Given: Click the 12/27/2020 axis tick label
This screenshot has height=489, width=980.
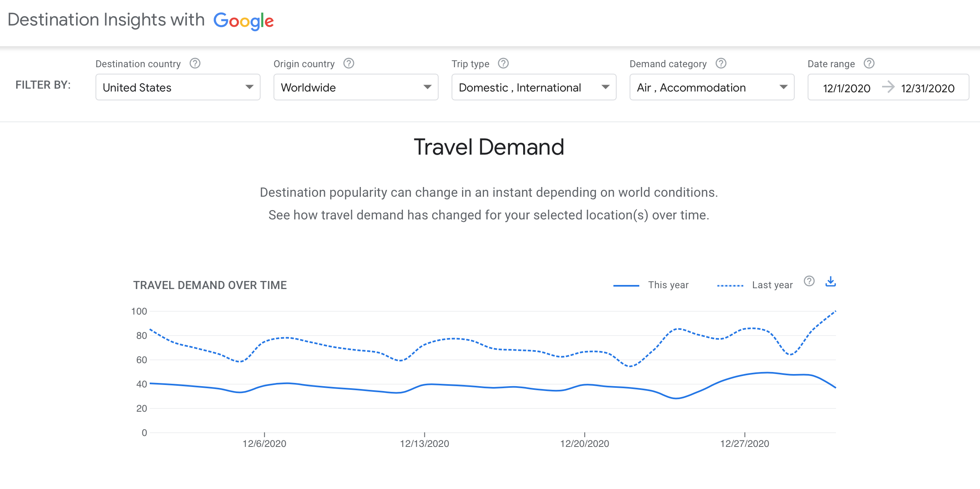Looking at the screenshot, I should click(x=745, y=444).
